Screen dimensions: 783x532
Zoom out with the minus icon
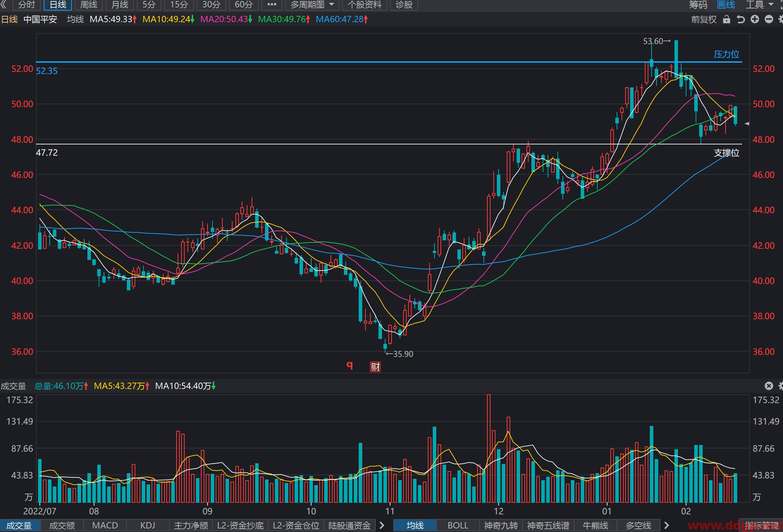769,19
